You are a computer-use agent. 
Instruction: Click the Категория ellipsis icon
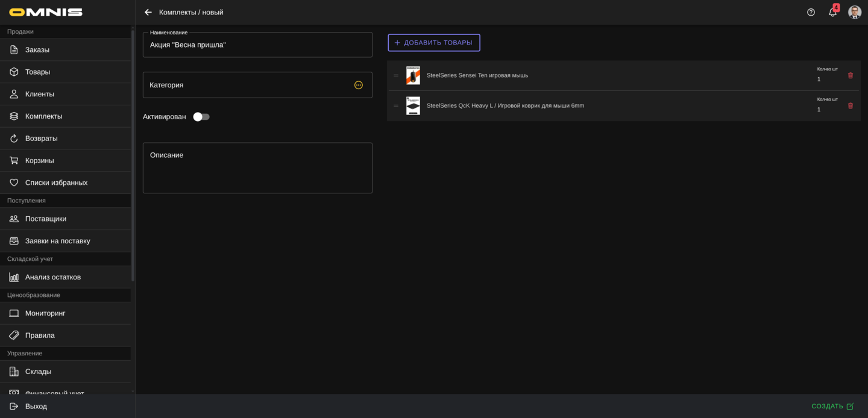[359, 85]
